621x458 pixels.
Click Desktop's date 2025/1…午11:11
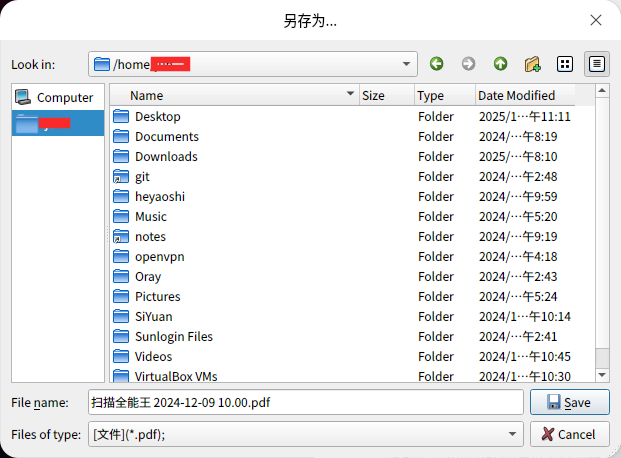[525, 116]
